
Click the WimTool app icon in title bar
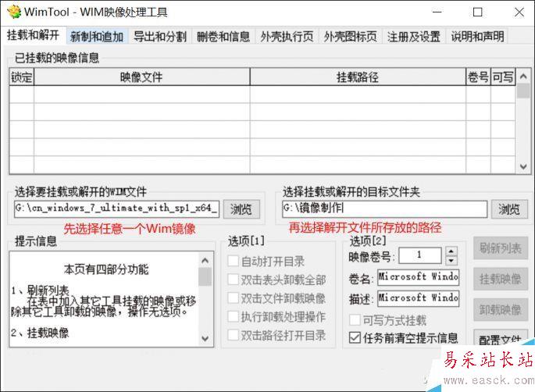pyautogui.click(x=14, y=12)
